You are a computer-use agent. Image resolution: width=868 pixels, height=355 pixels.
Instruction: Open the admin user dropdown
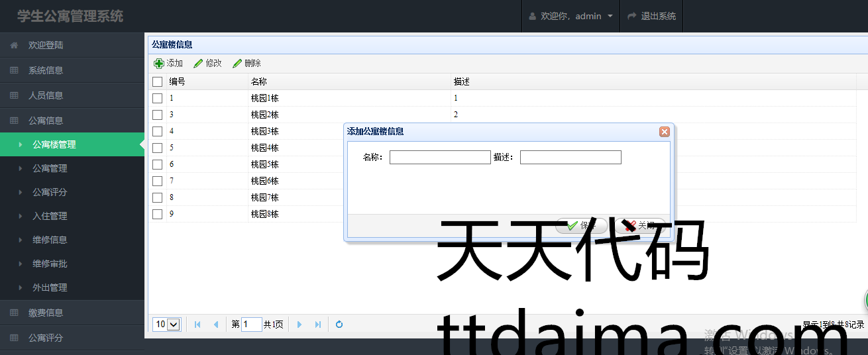[570, 16]
